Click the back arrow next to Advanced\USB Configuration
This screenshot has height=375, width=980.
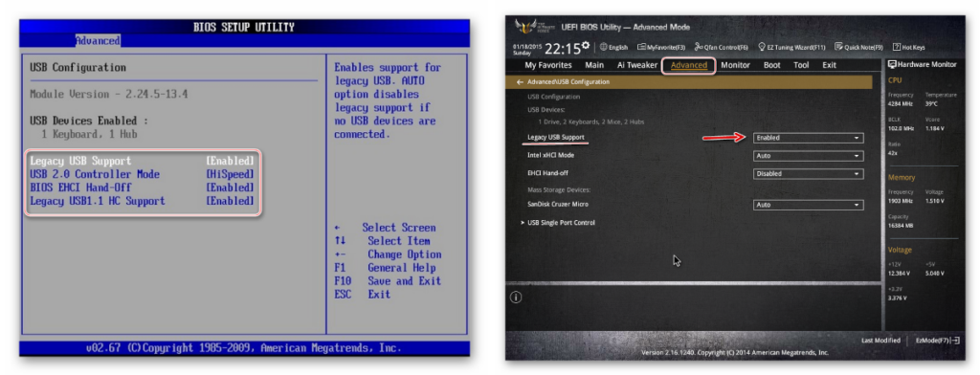[x=520, y=82]
